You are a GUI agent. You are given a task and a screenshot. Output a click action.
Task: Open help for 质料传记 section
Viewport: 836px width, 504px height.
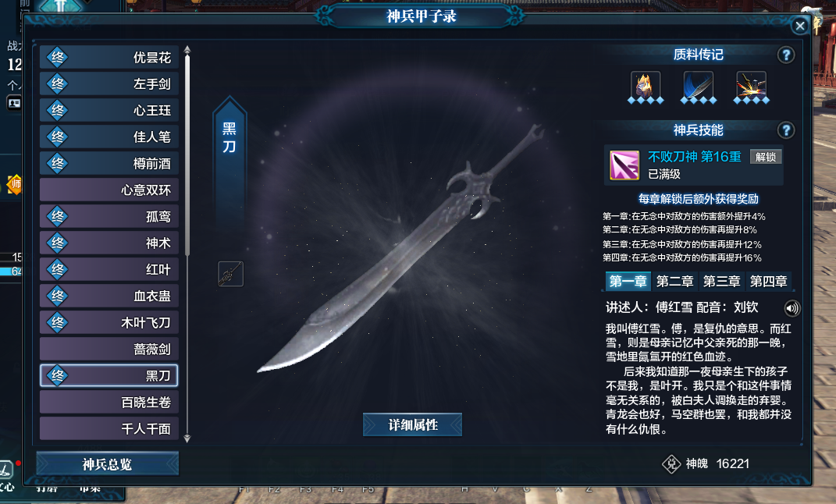[786, 55]
